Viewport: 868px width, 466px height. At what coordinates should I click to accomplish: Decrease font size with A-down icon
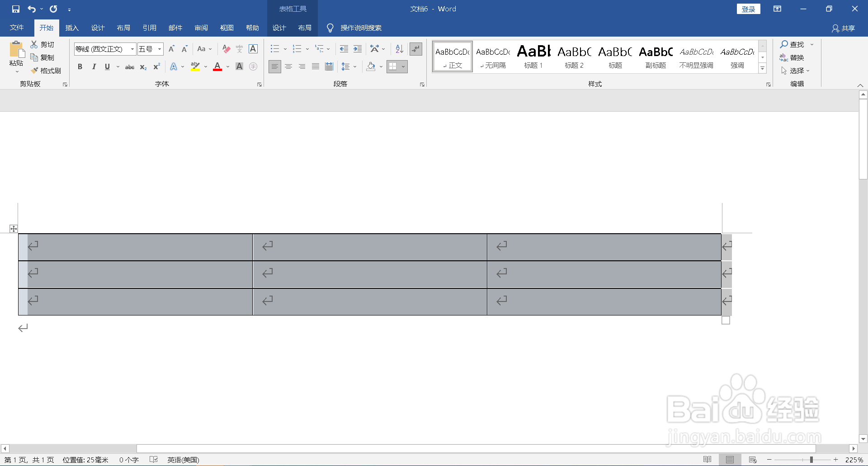pos(184,49)
